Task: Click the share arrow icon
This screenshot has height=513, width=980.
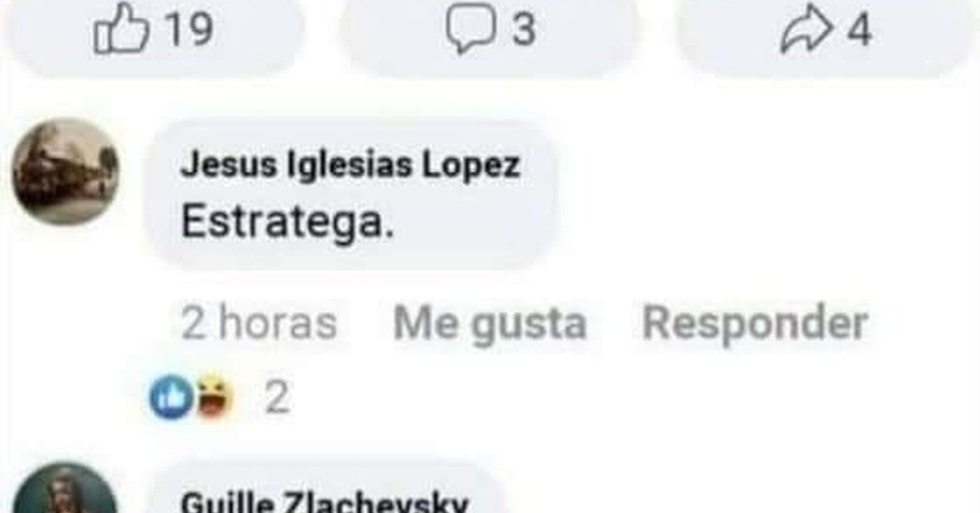Action: click(807, 29)
